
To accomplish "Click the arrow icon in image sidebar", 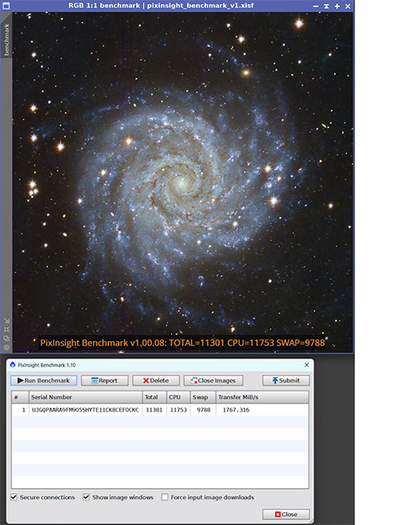I will click(x=7, y=321).
